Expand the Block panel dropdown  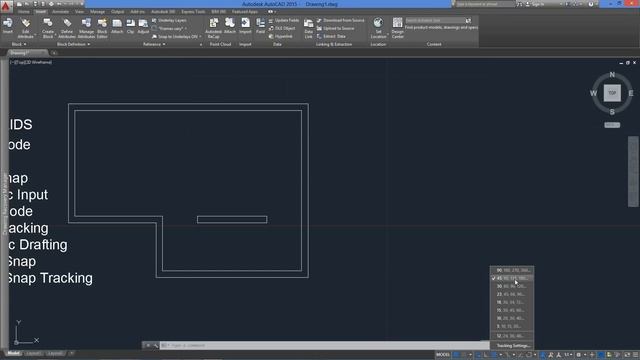click(x=19, y=44)
